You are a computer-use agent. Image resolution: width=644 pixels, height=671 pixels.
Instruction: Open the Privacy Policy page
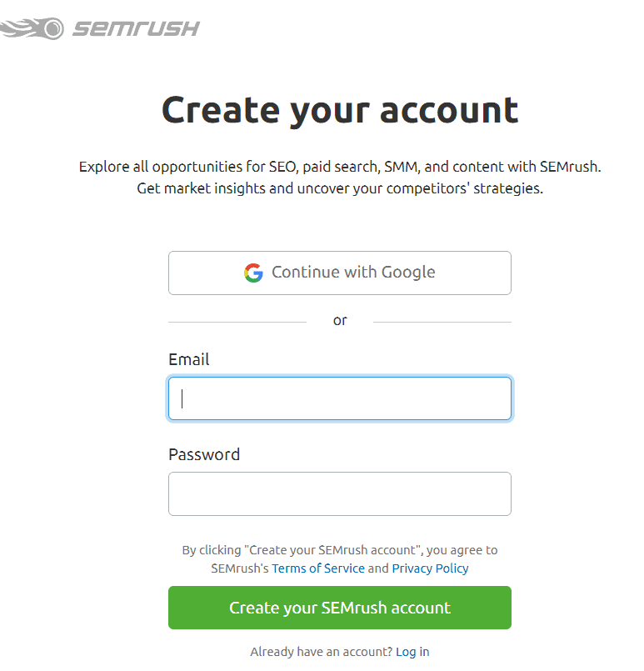[430, 568]
